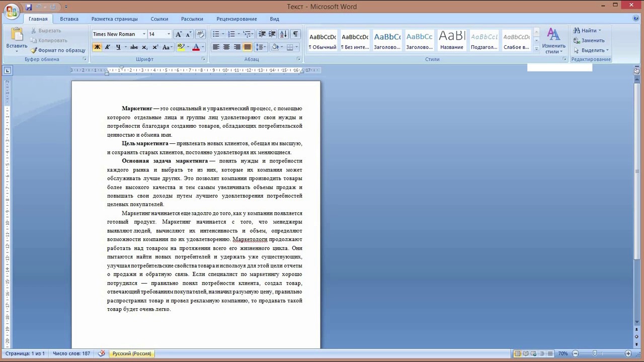Switch to the Вид tab
Screen dimensions: 644x362
[274, 19]
